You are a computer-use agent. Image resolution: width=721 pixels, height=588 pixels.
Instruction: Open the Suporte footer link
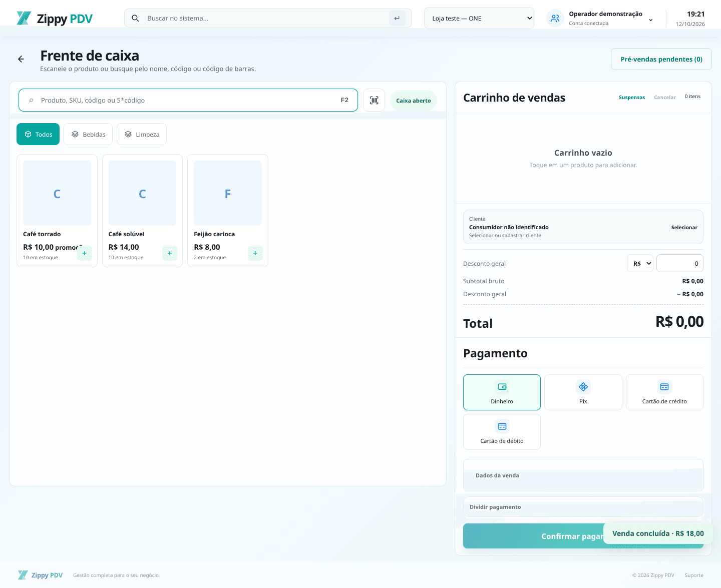(x=694, y=575)
